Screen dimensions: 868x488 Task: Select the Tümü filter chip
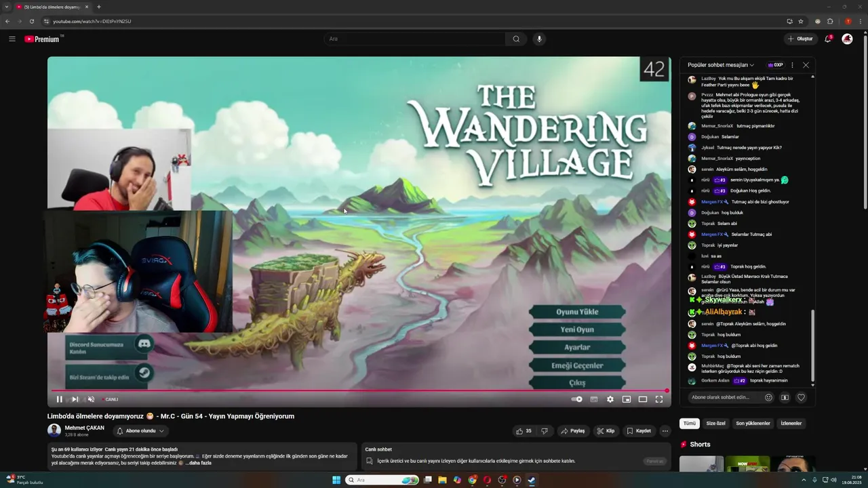point(690,424)
